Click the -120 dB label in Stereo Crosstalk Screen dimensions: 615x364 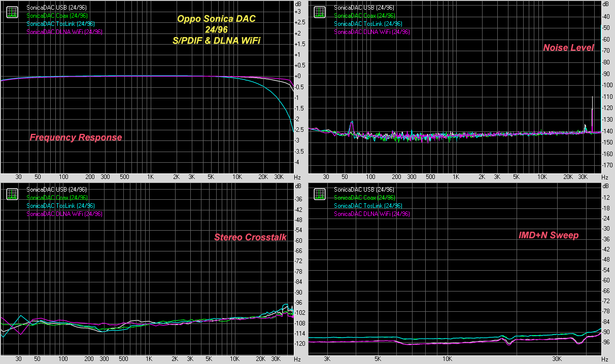click(300, 344)
